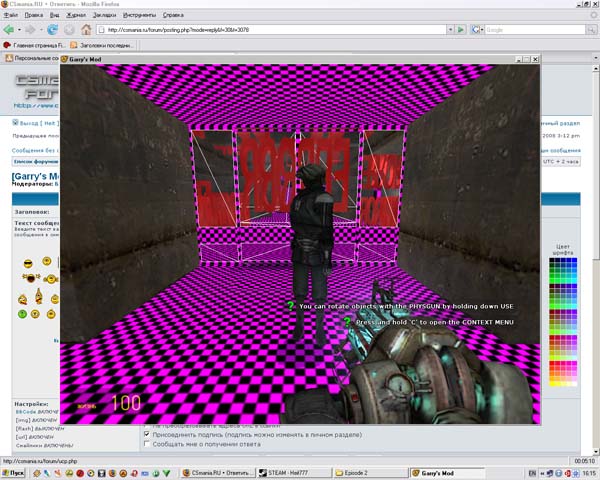
Task: Click the search magnifier icon in Firefox
Action: [x=591, y=29]
